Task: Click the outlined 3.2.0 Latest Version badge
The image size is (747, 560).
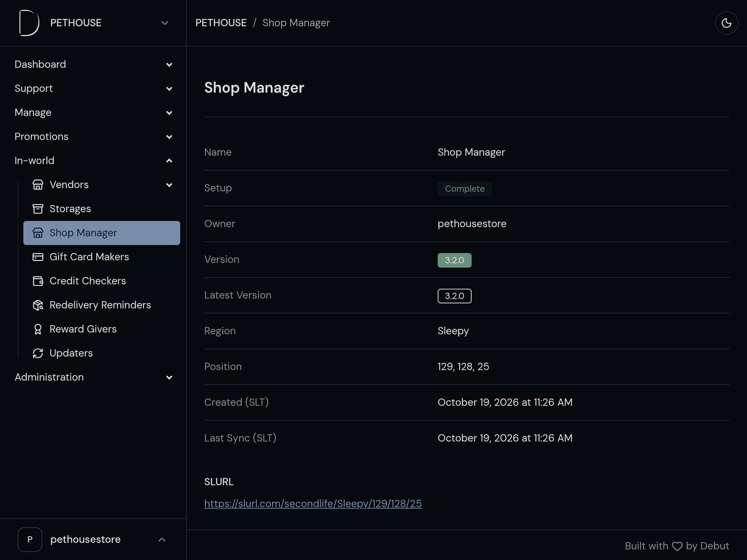Action: [x=455, y=296]
